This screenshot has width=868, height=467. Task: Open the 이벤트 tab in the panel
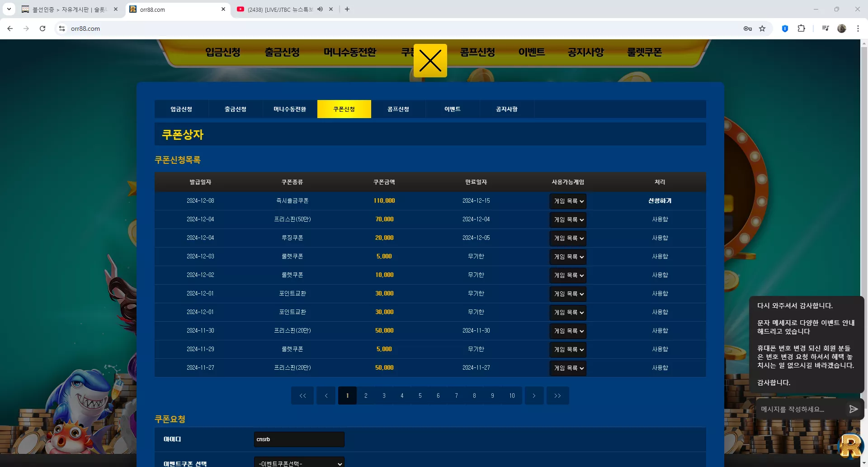(453, 109)
